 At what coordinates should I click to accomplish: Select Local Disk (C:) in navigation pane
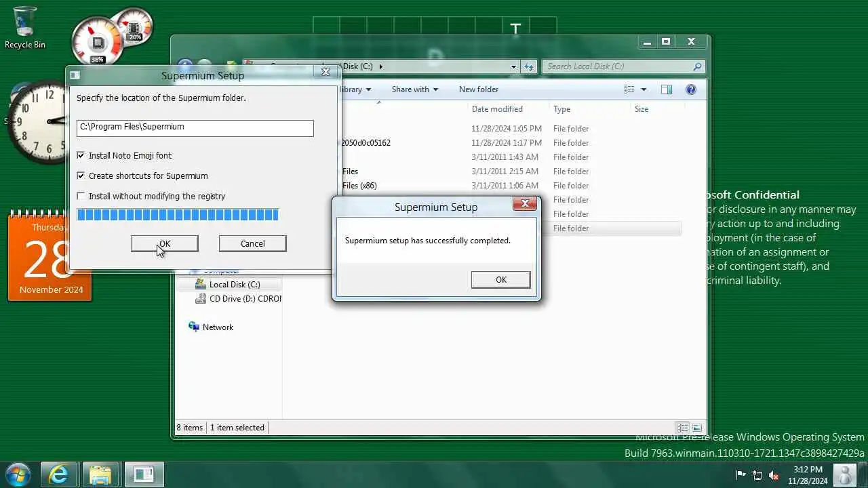click(x=234, y=285)
